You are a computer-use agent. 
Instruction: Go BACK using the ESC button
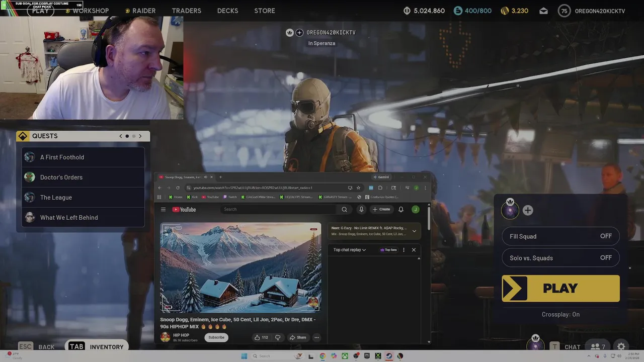point(36,346)
